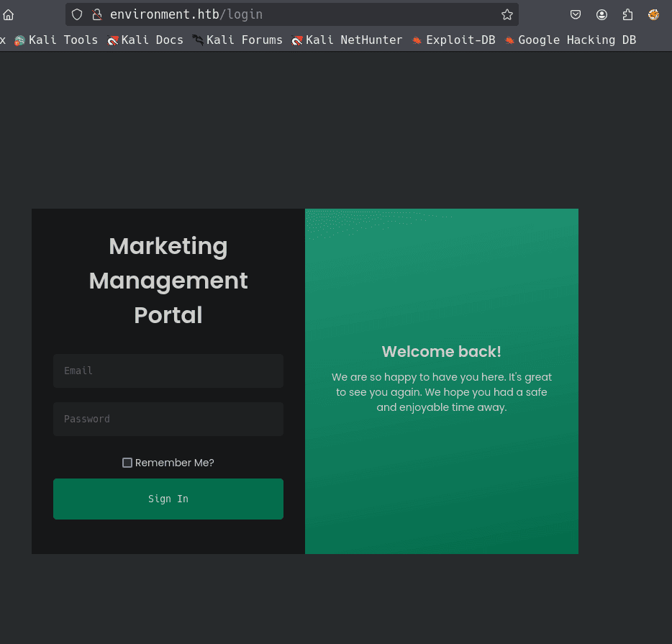Open the Firefox account icon
This screenshot has height=644, width=672.
(601, 14)
